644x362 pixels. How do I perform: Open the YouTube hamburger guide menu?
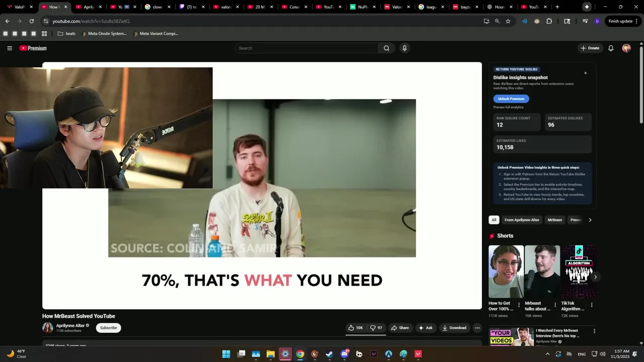10,48
